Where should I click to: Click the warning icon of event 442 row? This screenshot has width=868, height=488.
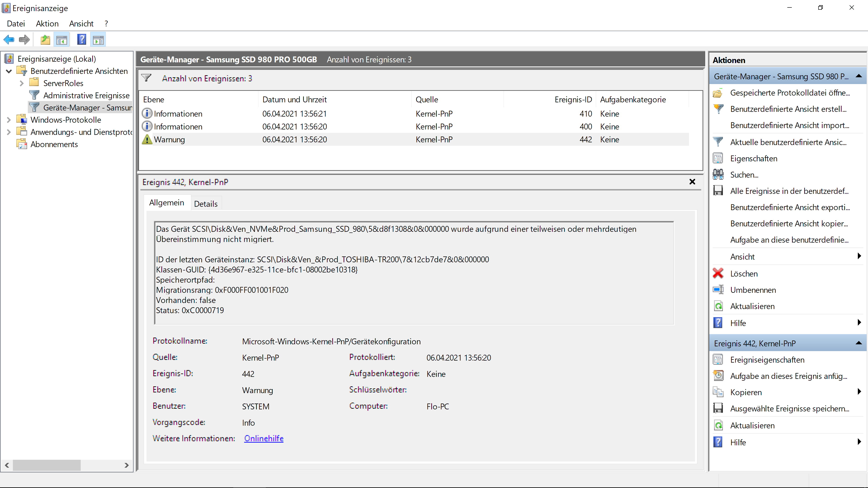(x=147, y=139)
